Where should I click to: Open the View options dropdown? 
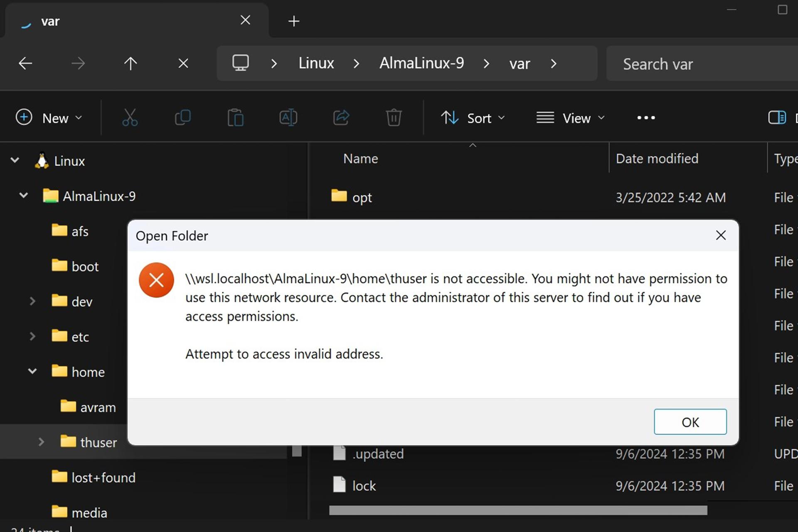pyautogui.click(x=570, y=118)
